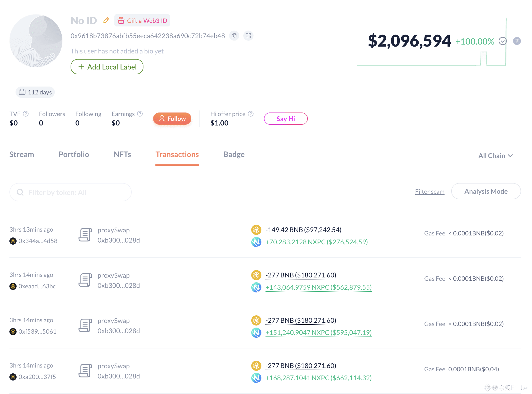The width and height of the screenshot is (532, 394).
Task: Click the pencil icon next to No ID
Action: (106, 20)
